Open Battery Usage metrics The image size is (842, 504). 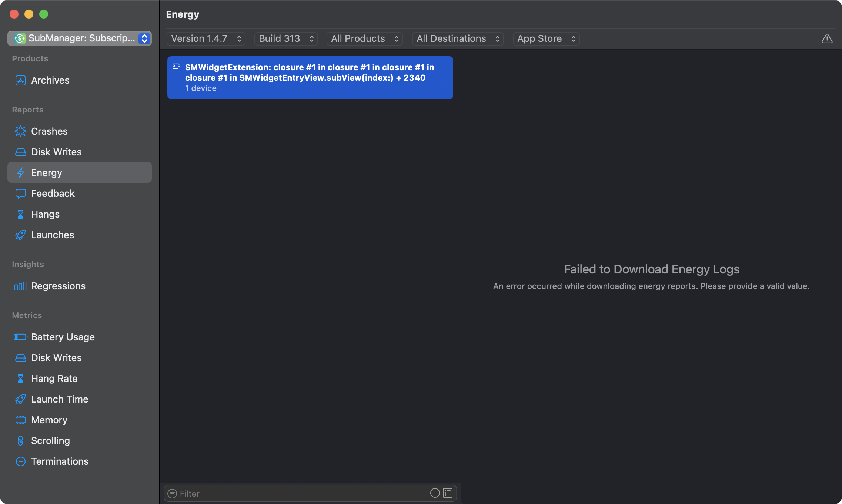tap(80, 337)
